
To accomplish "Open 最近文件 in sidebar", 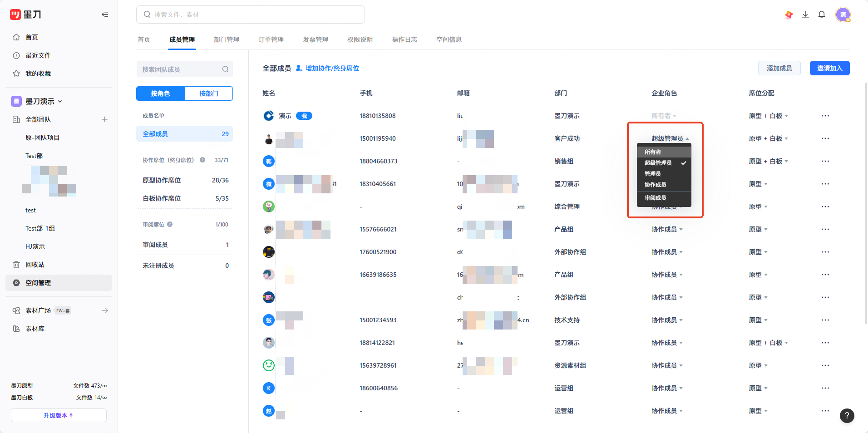I will click(38, 55).
